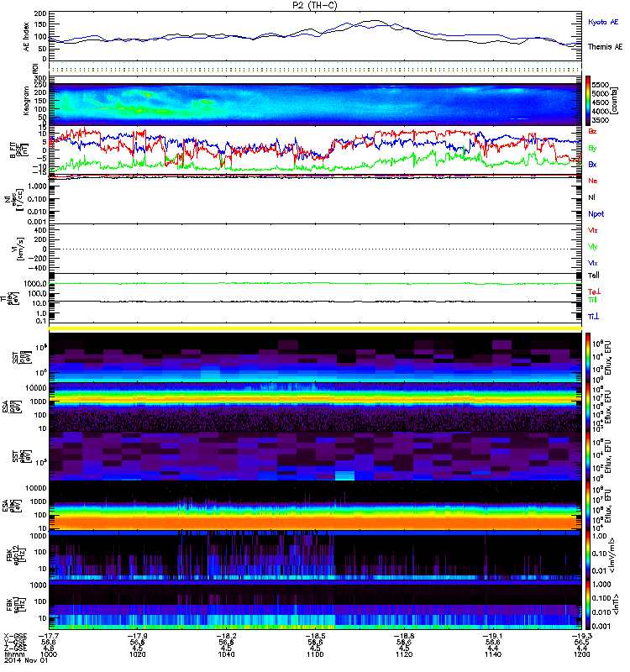Click the FBK mV/m color bar
The width and height of the screenshot is (630, 672).
click(588, 555)
